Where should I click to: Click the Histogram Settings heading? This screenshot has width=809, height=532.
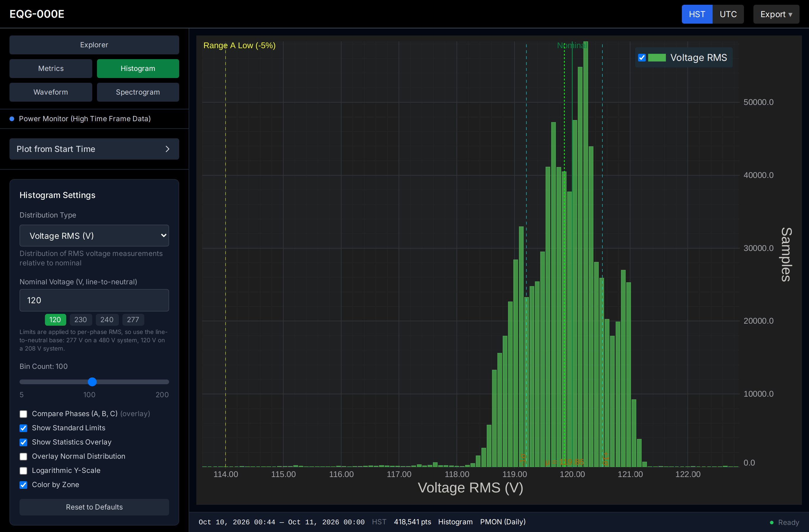point(57,195)
